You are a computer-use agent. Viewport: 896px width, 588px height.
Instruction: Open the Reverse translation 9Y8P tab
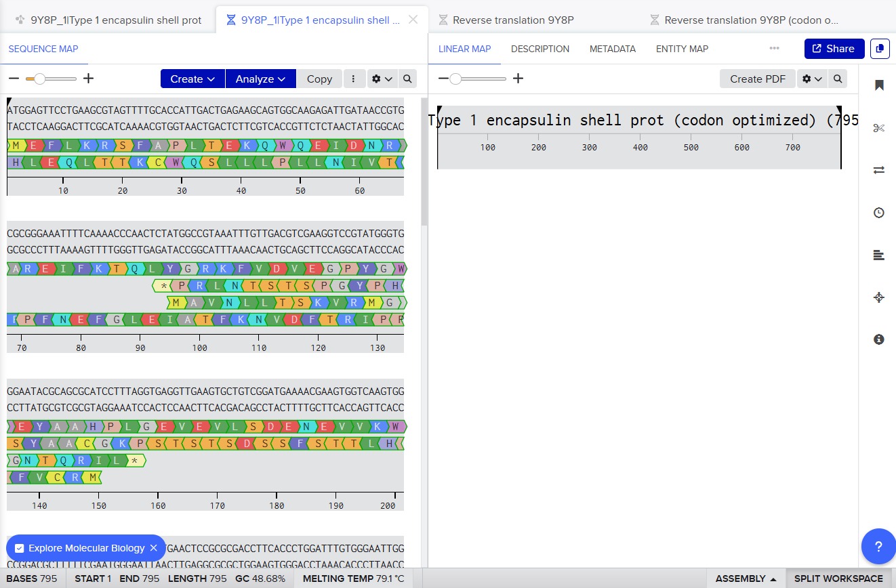(512, 20)
